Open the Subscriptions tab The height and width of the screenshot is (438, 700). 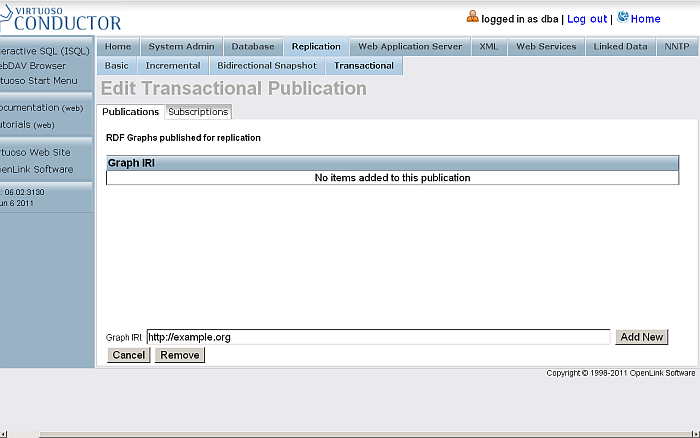[x=198, y=112]
